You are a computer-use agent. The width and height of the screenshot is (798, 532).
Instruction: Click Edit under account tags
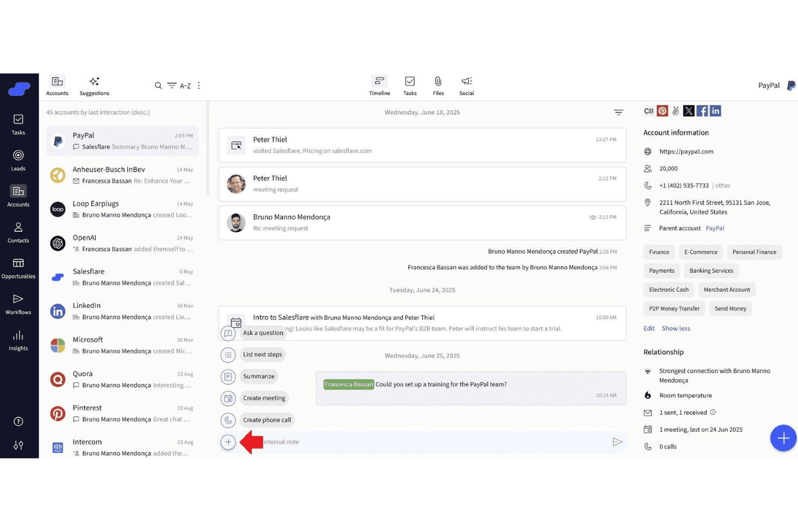click(649, 328)
